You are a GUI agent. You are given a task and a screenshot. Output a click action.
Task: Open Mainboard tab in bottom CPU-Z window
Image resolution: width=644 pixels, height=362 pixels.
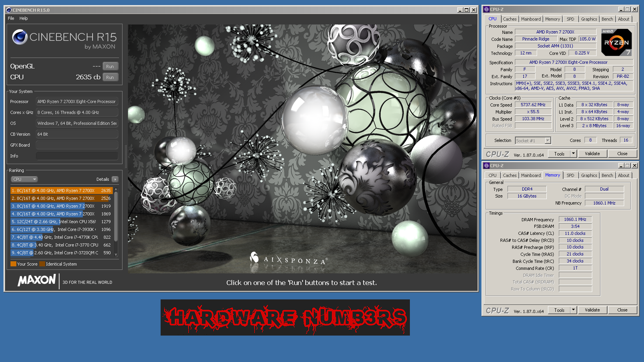tap(531, 175)
